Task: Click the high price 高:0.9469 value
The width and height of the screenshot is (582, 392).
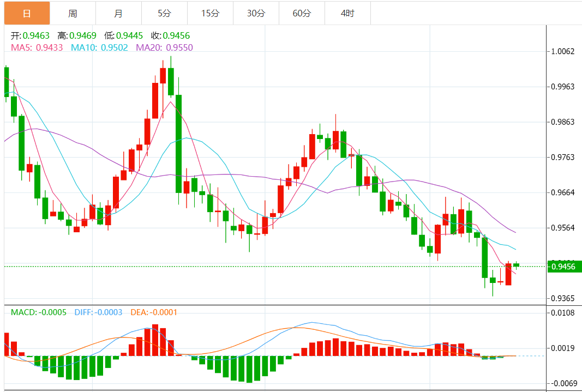Action: point(77,36)
